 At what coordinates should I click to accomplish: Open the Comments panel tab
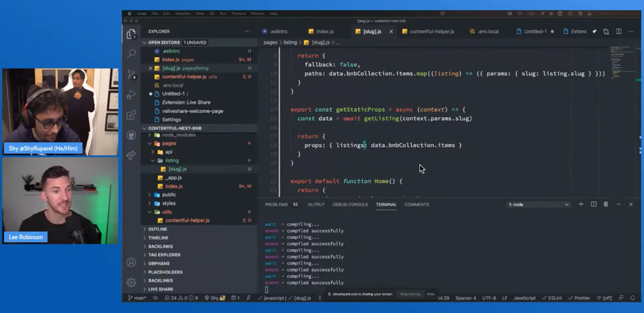416,205
